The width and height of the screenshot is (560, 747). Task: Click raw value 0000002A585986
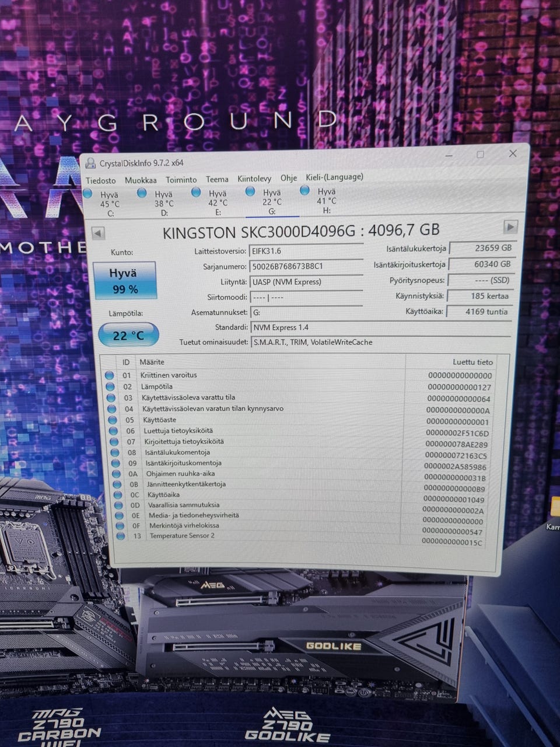455,467
